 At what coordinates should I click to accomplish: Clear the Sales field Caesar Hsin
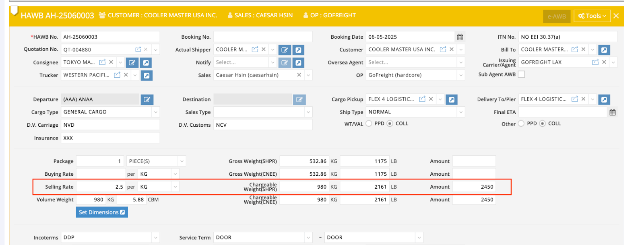[x=299, y=75]
